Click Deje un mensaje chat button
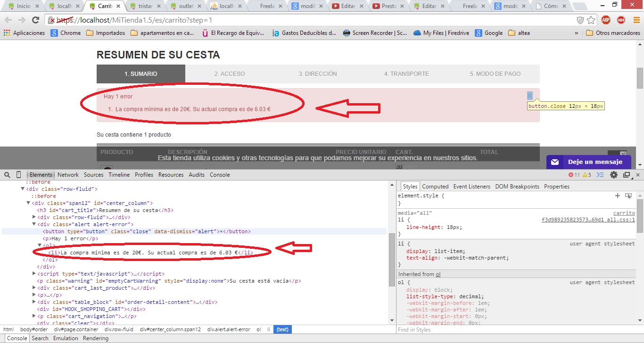 pos(588,162)
